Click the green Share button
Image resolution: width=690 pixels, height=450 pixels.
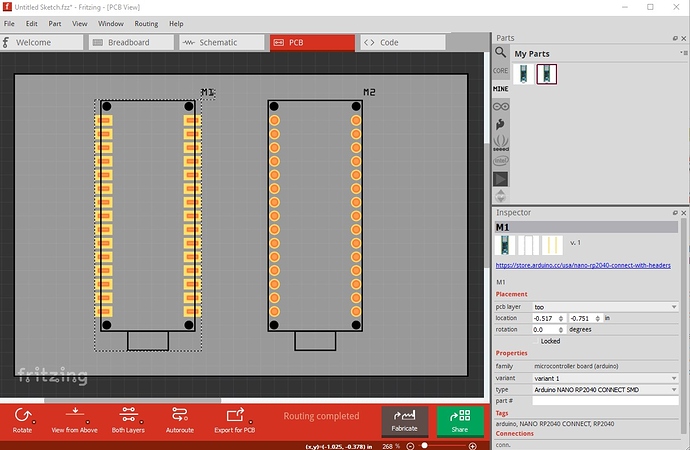coord(460,421)
